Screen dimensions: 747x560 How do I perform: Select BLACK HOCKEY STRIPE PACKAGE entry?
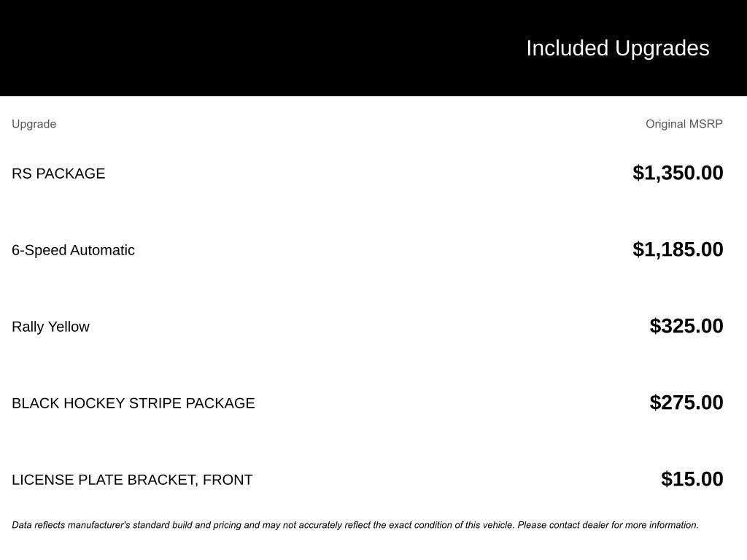tap(133, 403)
